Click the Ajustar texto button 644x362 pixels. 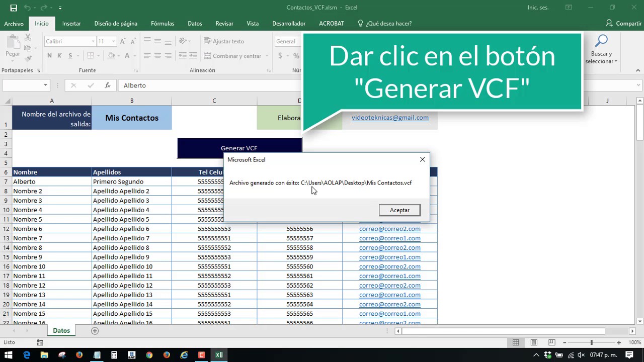(224, 41)
